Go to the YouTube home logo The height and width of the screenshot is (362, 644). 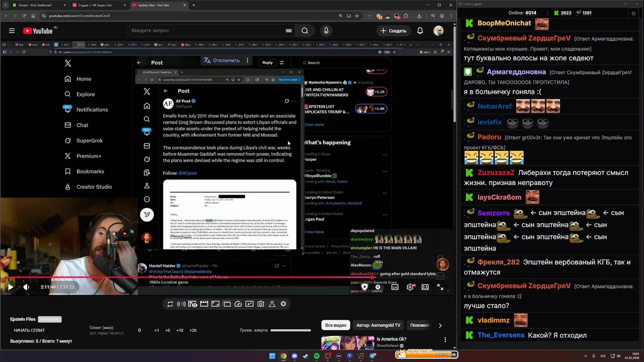(38, 31)
